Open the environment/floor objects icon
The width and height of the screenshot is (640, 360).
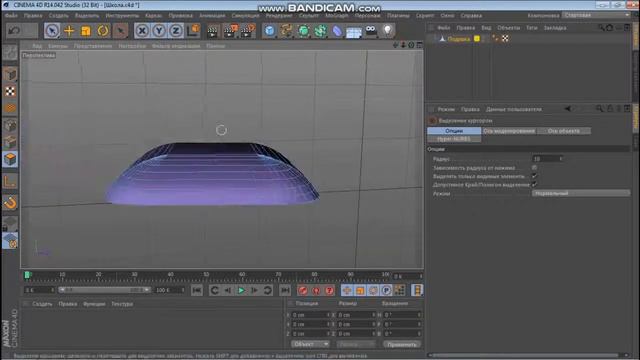(354, 32)
